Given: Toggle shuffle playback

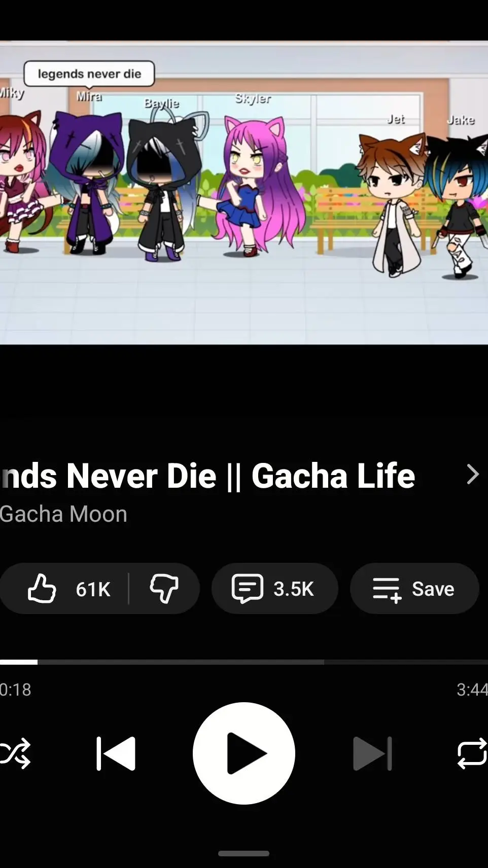Looking at the screenshot, I should tap(15, 753).
